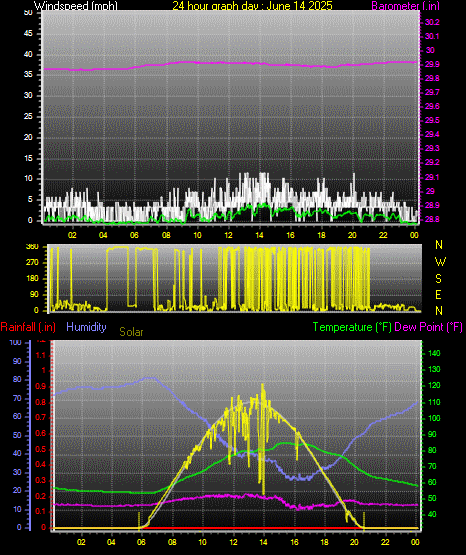
Task: Select the Solar legend label
Action: click(131, 332)
